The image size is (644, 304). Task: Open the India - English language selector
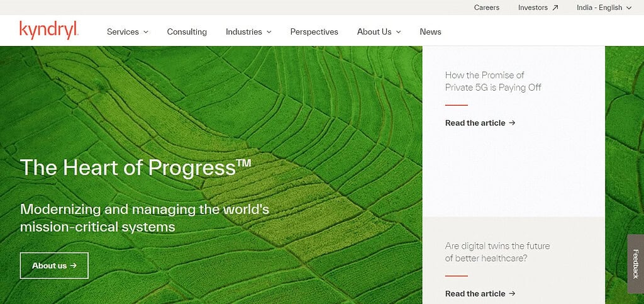(x=604, y=8)
